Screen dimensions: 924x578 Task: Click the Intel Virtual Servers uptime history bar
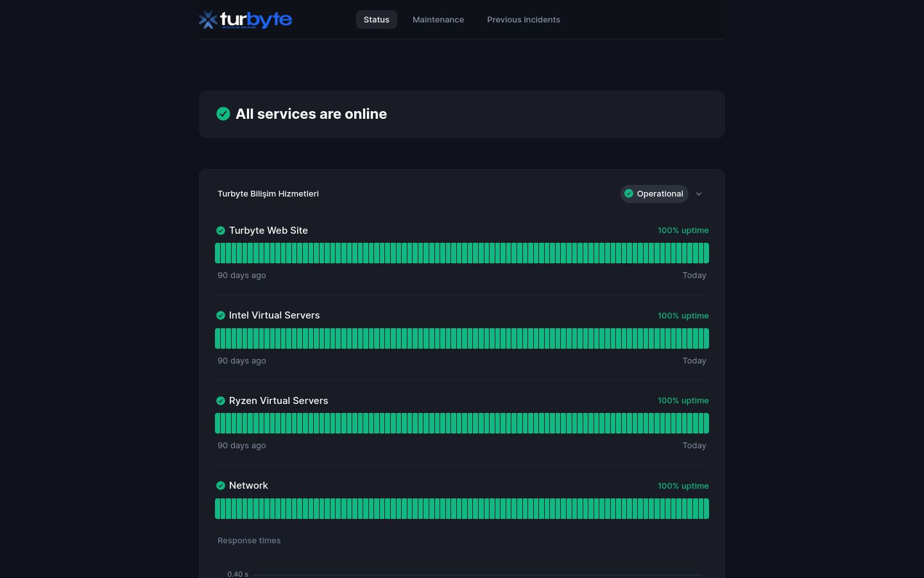pos(462,338)
